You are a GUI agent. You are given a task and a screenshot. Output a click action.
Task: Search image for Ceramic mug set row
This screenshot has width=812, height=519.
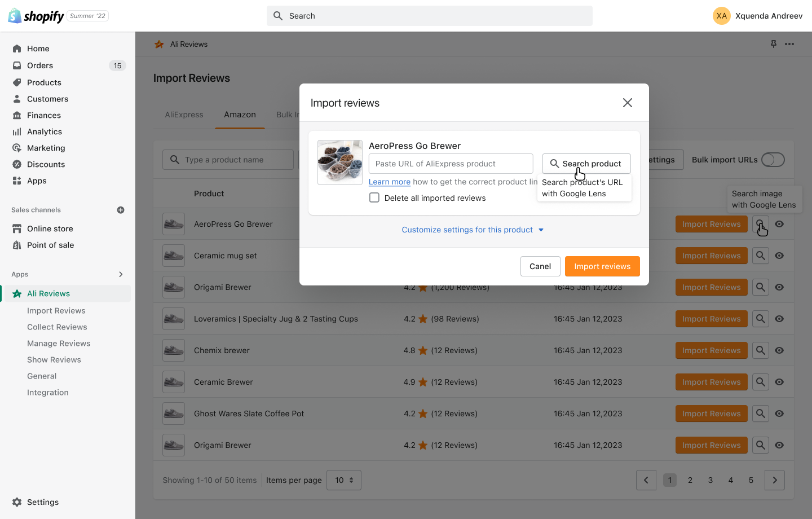tap(761, 256)
